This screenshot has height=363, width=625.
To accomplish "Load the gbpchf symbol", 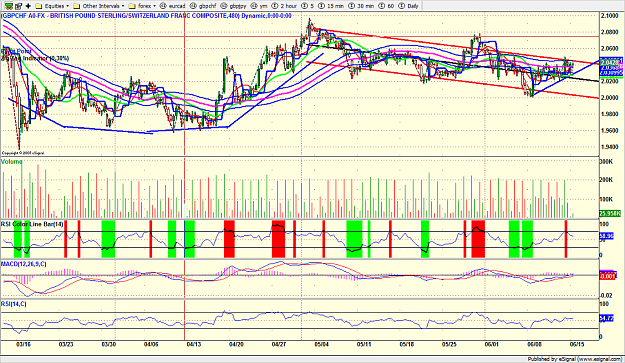I will tap(203, 6).
